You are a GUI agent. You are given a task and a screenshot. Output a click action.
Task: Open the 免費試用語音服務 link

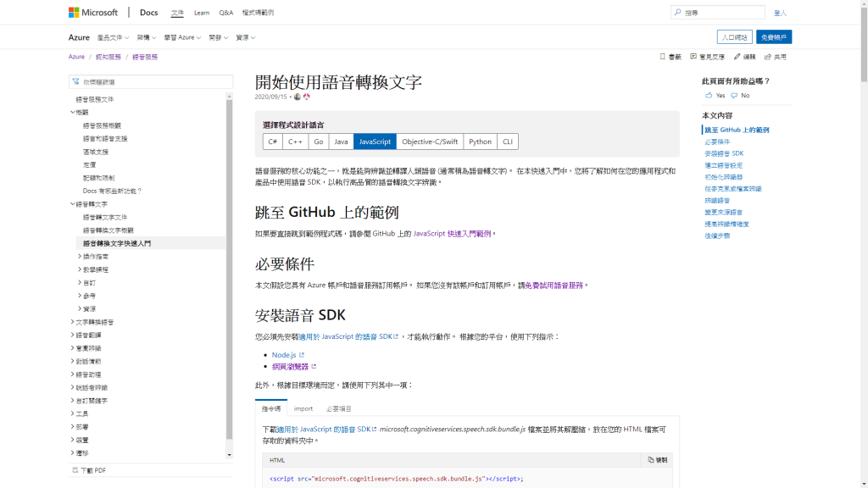coord(554,286)
